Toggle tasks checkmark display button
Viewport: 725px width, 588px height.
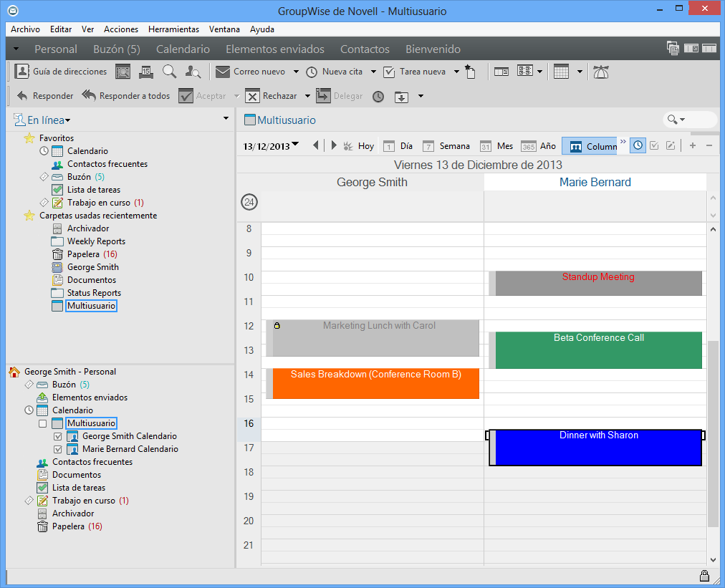654,145
